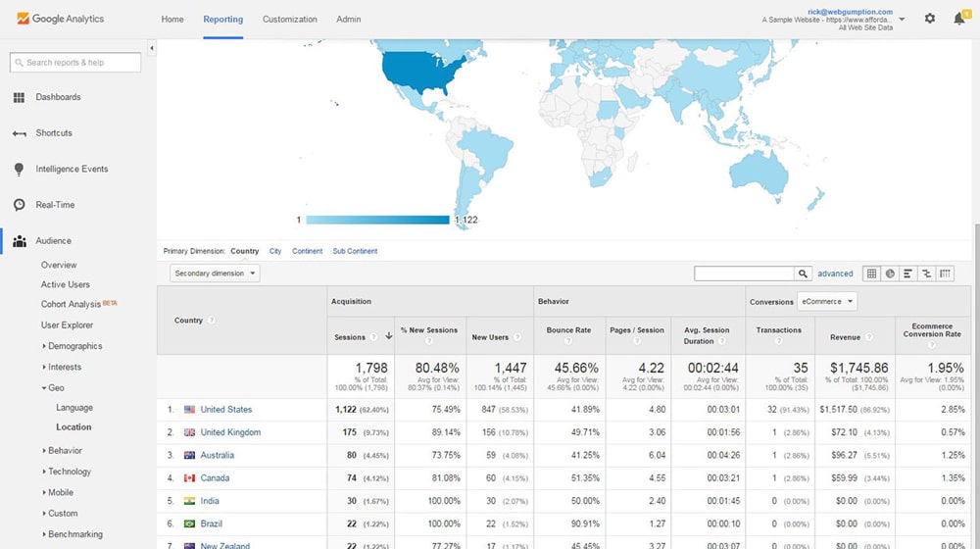The image size is (980, 549).
Task: Open the settings gear icon
Action: point(930,19)
